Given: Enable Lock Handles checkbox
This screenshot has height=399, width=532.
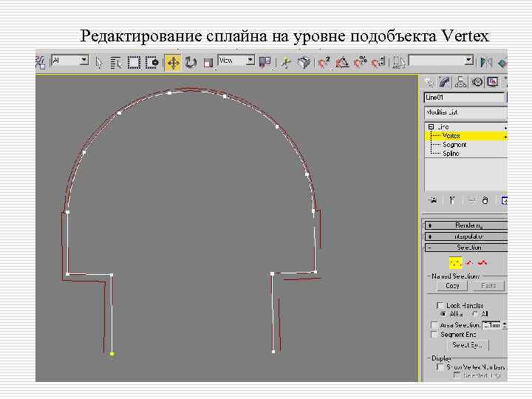Looking at the screenshot, I should (440, 305).
